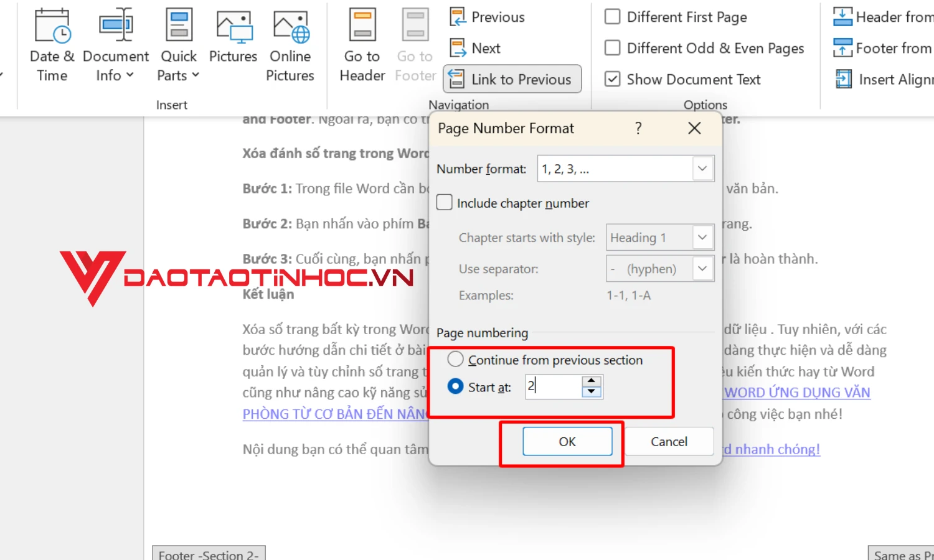
Task: Increment the Start at value
Action: (x=591, y=381)
